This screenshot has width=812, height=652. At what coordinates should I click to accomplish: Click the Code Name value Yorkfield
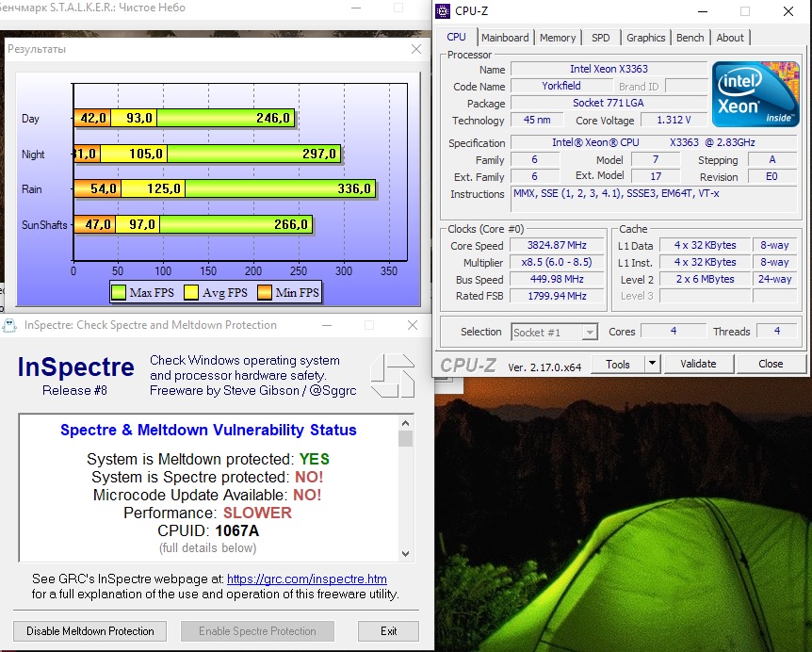point(560,86)
